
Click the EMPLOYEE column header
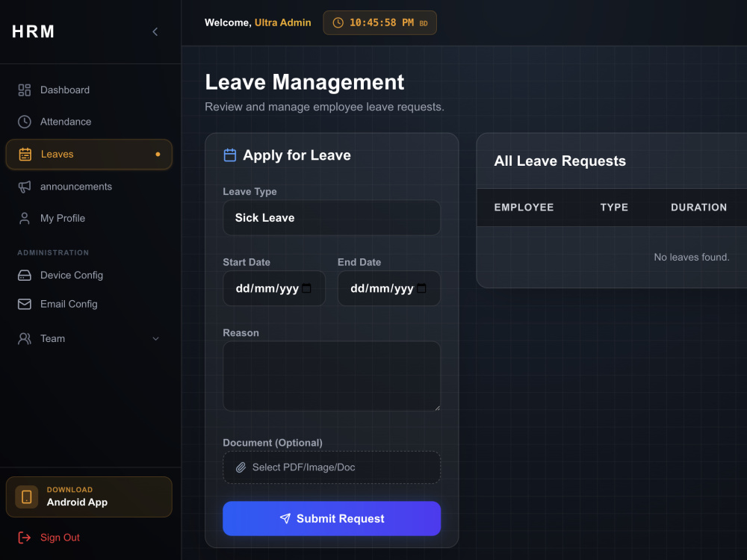(x=524, y=207)
